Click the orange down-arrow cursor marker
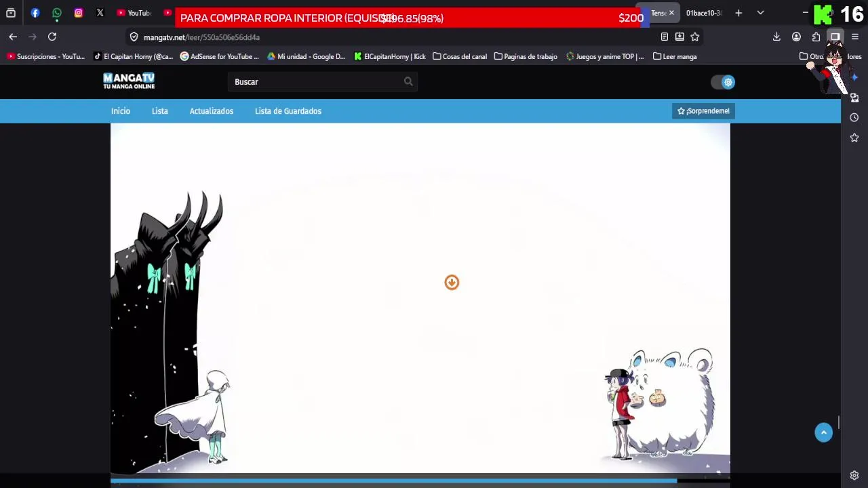 coord(452,282)
